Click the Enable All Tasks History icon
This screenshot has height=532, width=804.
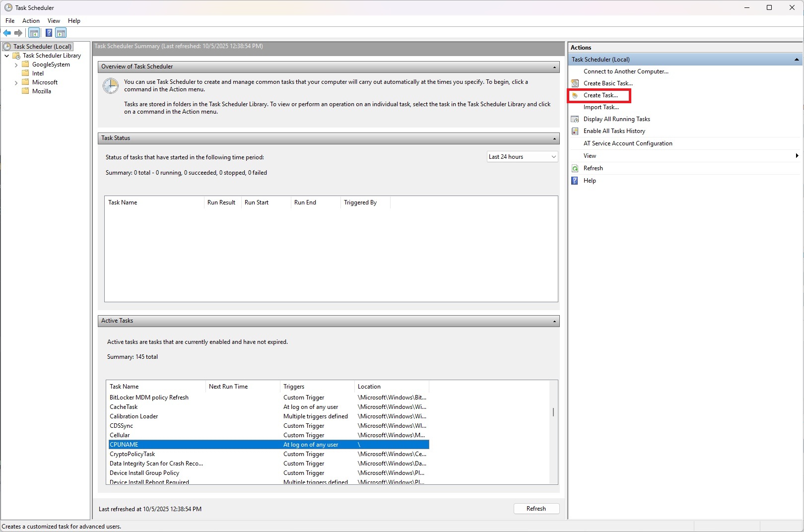click(x=575, y=131)
